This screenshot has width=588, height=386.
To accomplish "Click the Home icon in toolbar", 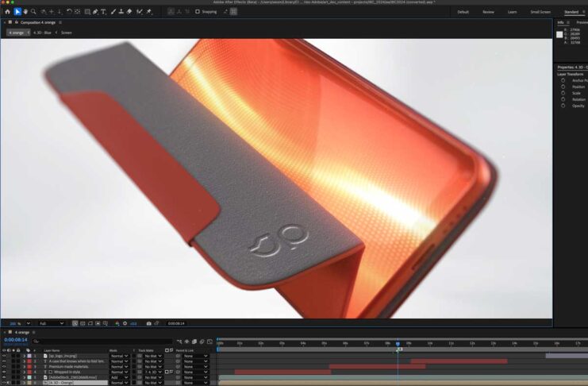I will 7,12.
